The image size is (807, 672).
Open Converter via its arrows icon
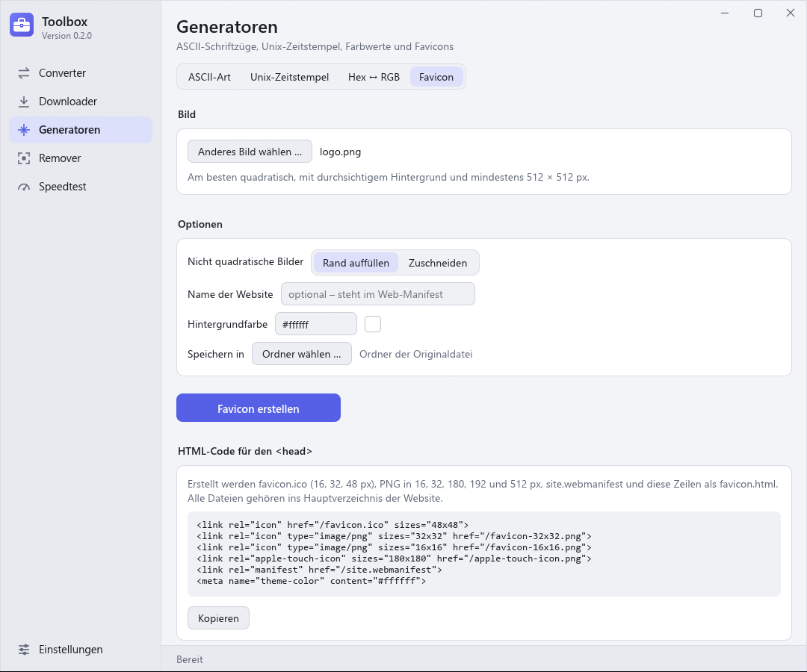pyautogui.click(x=24, y=73)
